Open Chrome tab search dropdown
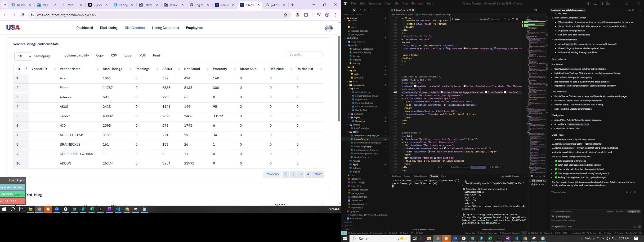The height and width of the screenshot is (242, 644). pos(5,5)
